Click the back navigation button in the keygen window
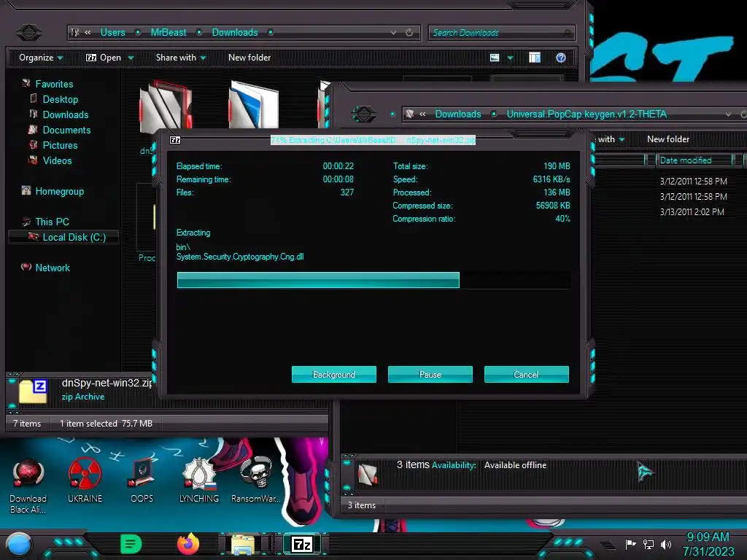 [x=364, y=114]
